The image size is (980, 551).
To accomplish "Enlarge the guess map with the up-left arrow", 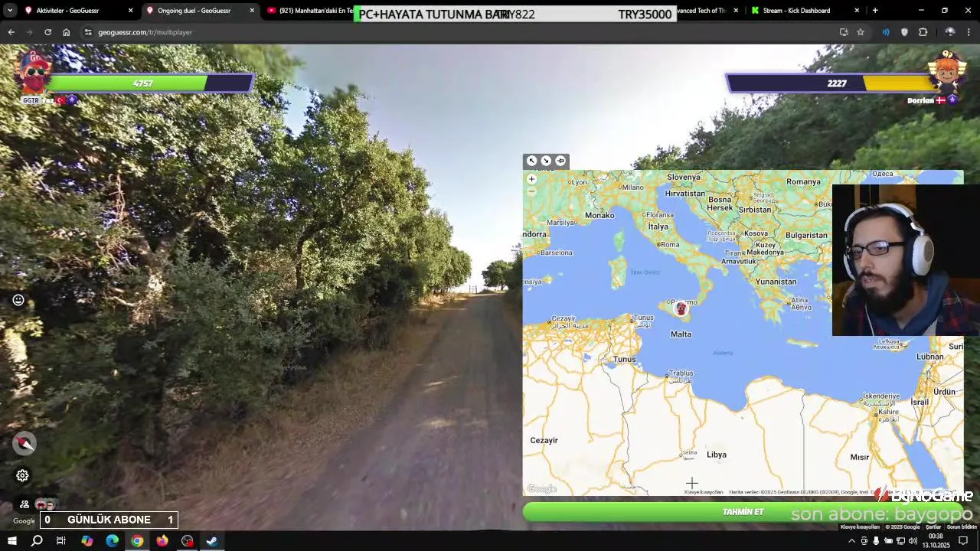I will tap(531, 161).
